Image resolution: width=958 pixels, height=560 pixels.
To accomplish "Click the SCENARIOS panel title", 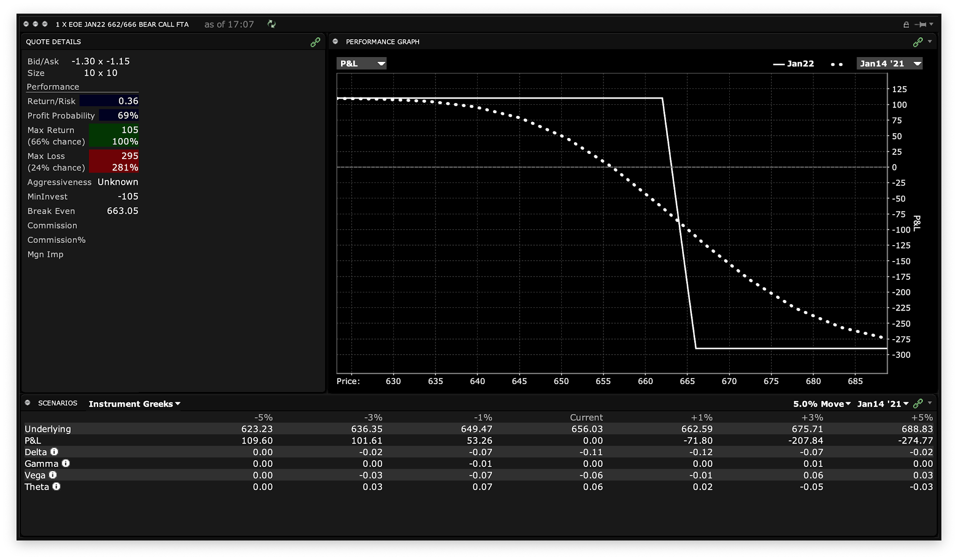I will 58,403.
